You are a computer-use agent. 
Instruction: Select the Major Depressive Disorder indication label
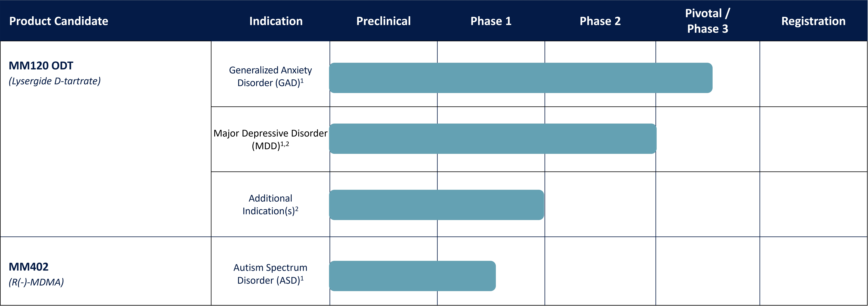click(x=270, y=139)
